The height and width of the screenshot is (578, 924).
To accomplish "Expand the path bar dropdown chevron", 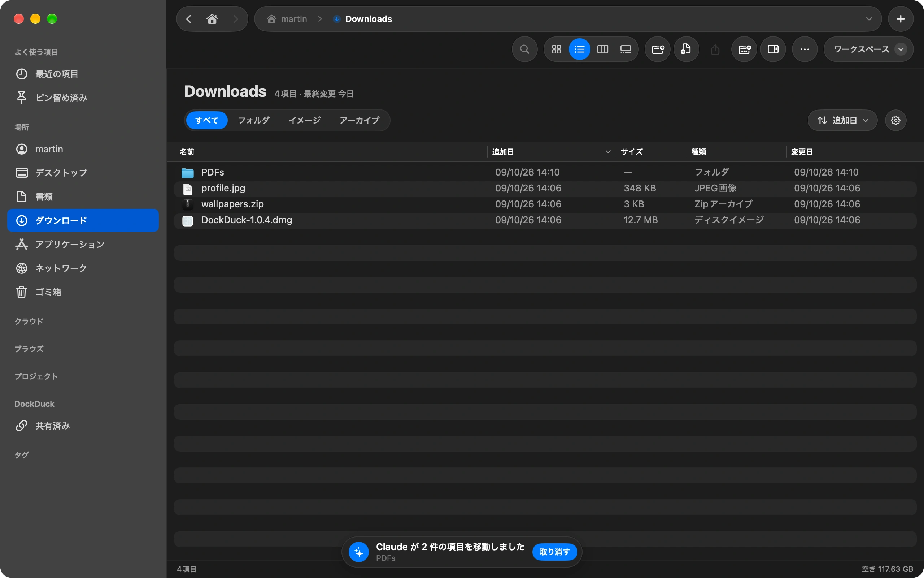I will (869, 19).
